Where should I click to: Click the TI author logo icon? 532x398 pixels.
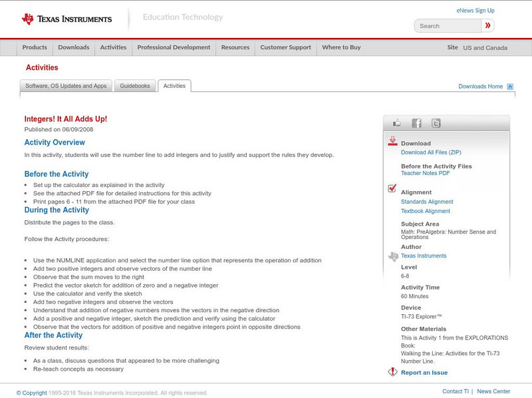[393, 256]
